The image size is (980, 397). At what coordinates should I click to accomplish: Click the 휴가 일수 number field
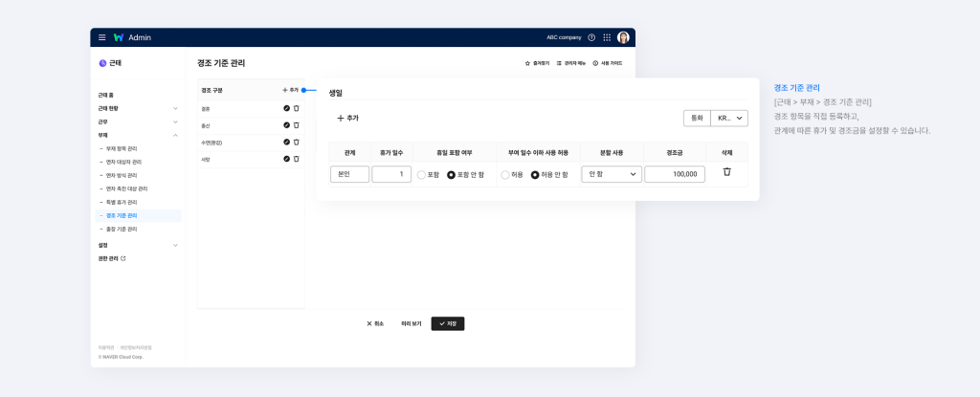(x=391, y=174)
